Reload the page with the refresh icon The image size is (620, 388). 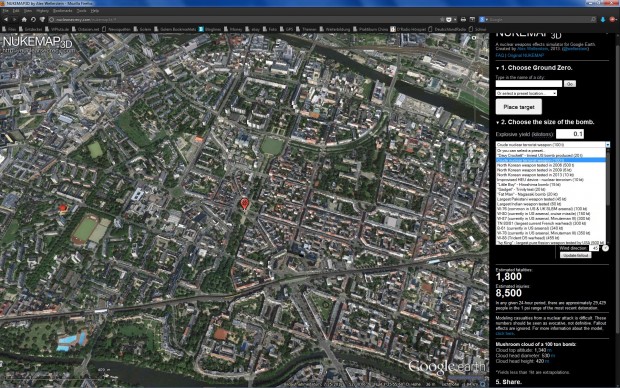[33, 19]
